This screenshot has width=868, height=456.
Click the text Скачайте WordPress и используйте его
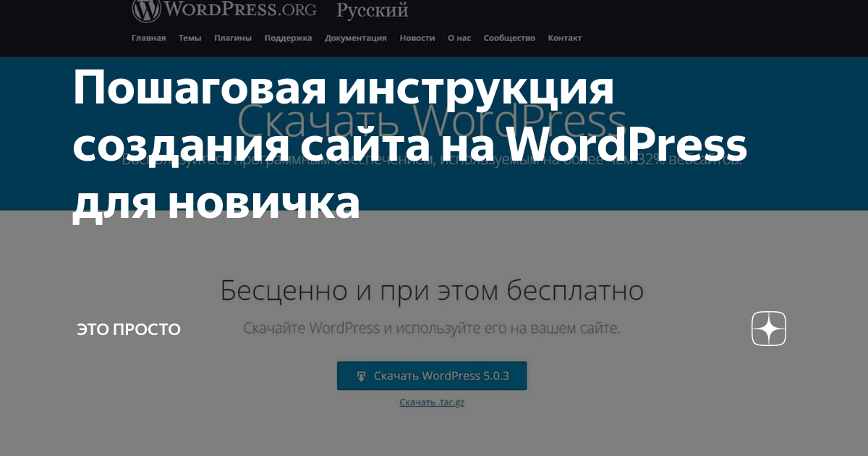[432, 328]
